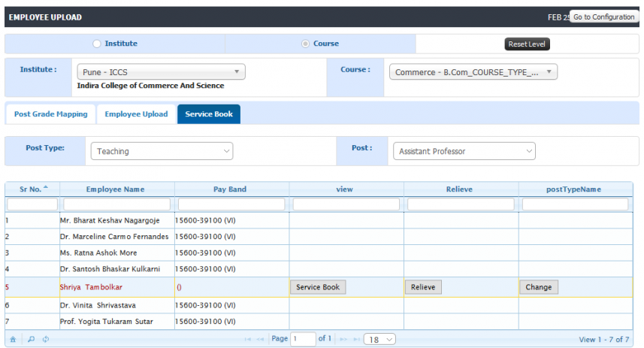Sort by Pay Band column header
Screen dimensions: 644x348
[231, 189]
